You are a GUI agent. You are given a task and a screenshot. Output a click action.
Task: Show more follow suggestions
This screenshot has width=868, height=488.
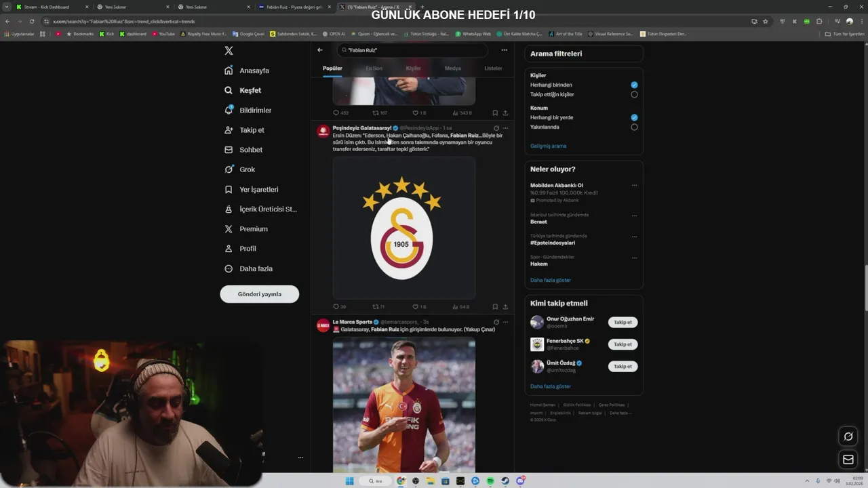pyautogui.click(x=551, y=386)
